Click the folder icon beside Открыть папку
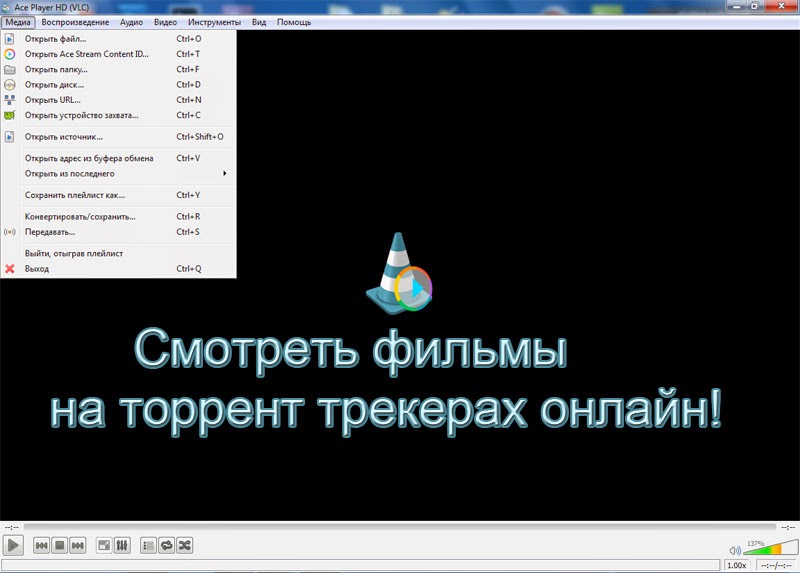Screen dimensions: 800x573 (x=10, y=69)
